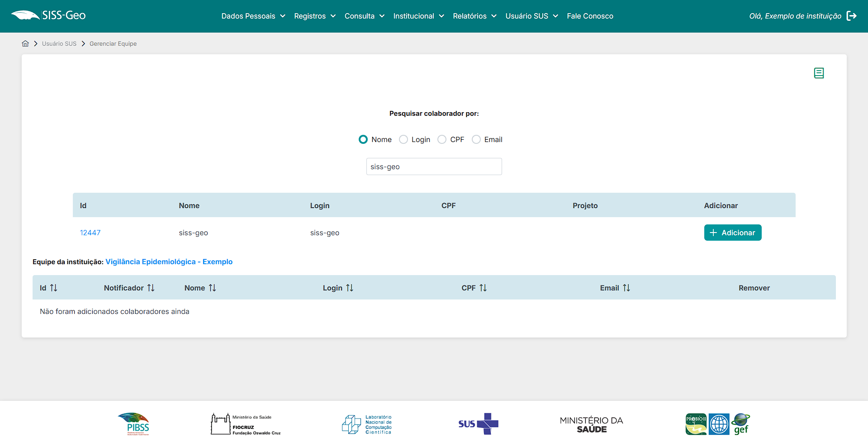Click the Vigilância Epidemiológica - Exemplo link
868x447 pixels.
click(x=169, y=262)
